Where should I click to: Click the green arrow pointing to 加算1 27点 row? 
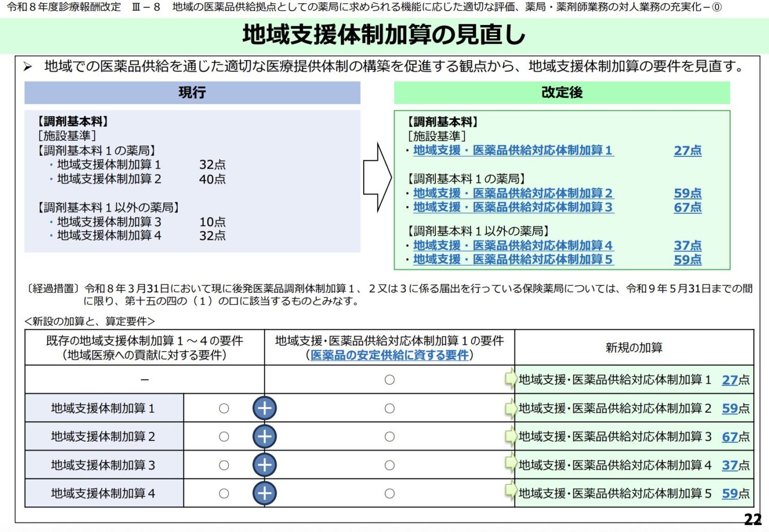click(x=511, y=379)
